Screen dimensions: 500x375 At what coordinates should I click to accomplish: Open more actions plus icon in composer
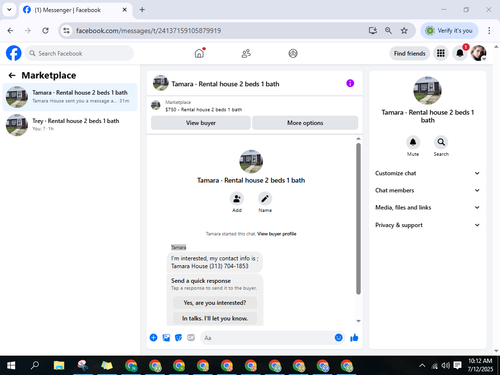tap(153, 338)
